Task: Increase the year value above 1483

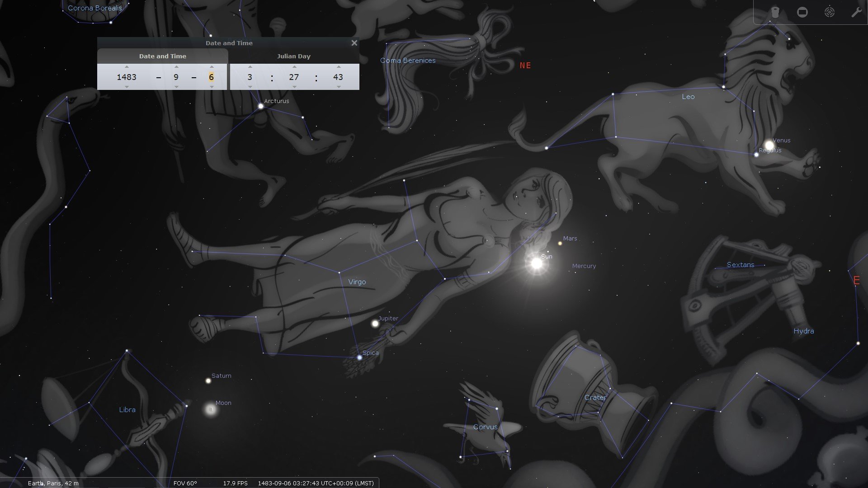Action: point(127,67)
